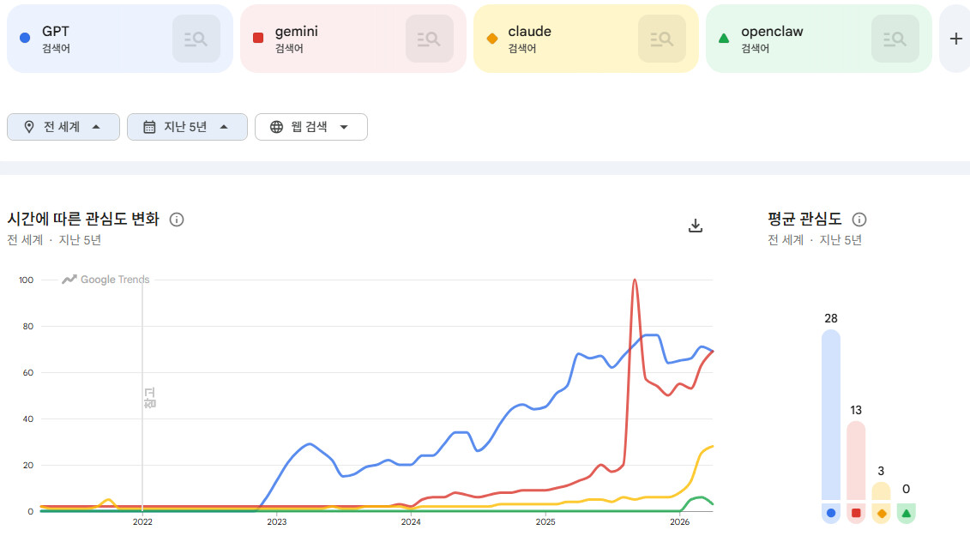Click the yellow claude average bar
The height and width of the screenshot is (560, 970).
881,491
